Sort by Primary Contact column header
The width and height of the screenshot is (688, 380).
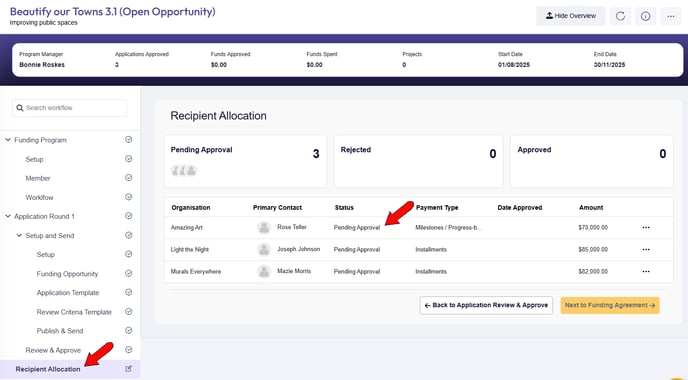point(277,208)
